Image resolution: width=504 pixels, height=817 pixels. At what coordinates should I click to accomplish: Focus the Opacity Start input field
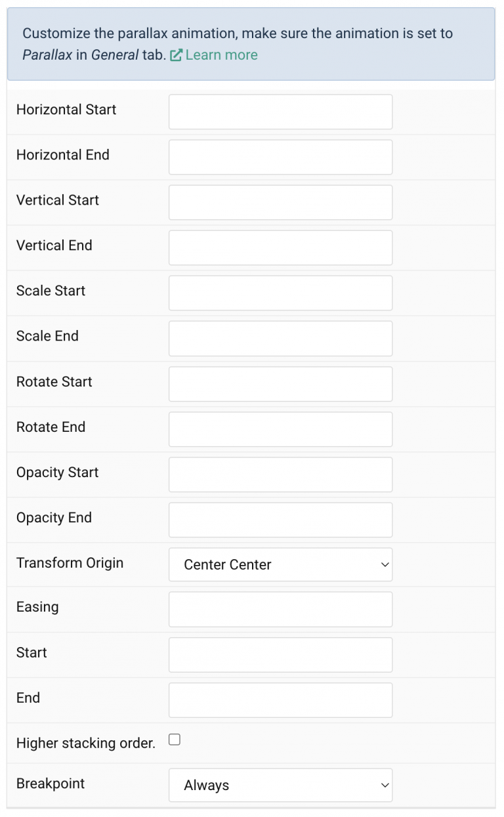[x=280, y=474]
